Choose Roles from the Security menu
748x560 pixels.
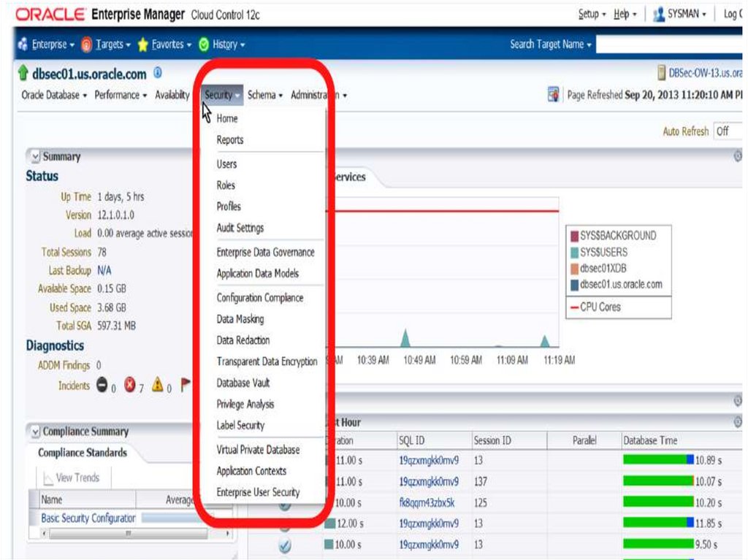[226, 185]
